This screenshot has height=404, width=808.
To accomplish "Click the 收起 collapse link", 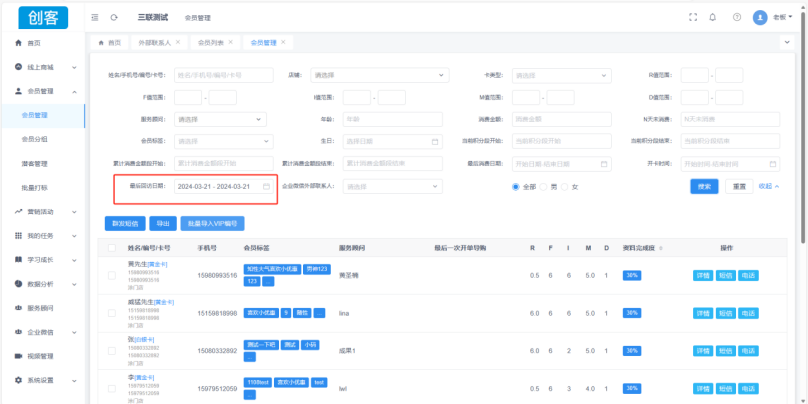I will (x=769, y=187).
